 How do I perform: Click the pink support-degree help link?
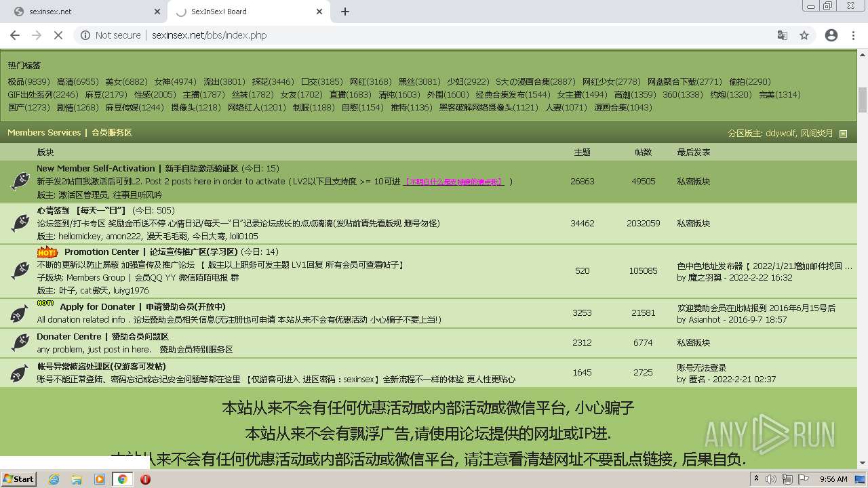click(454, 182)
